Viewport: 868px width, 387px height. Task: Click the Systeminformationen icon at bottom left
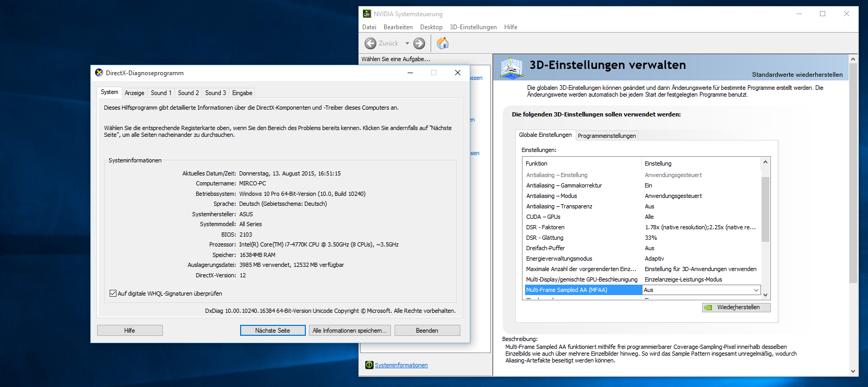click(x=369, y=365)
